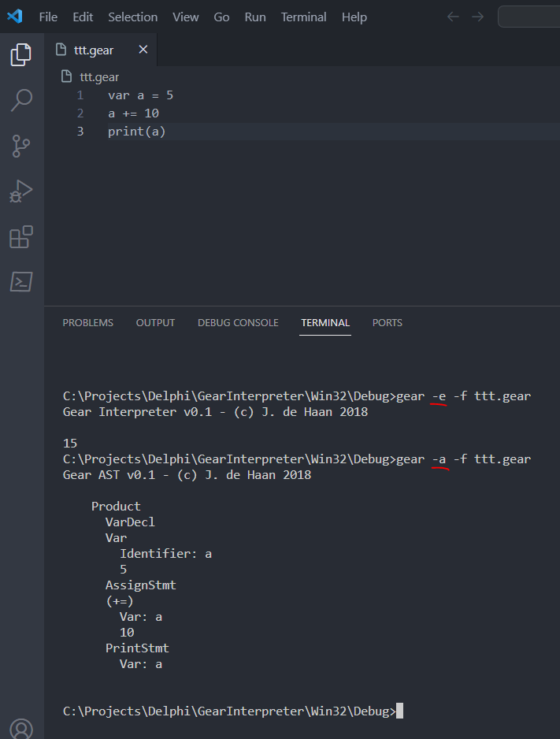Click the 'gear -e -f ttt.gear' command
Viewport: 560px width, 739px height.
pyautogui.click(x=463, y=396)
